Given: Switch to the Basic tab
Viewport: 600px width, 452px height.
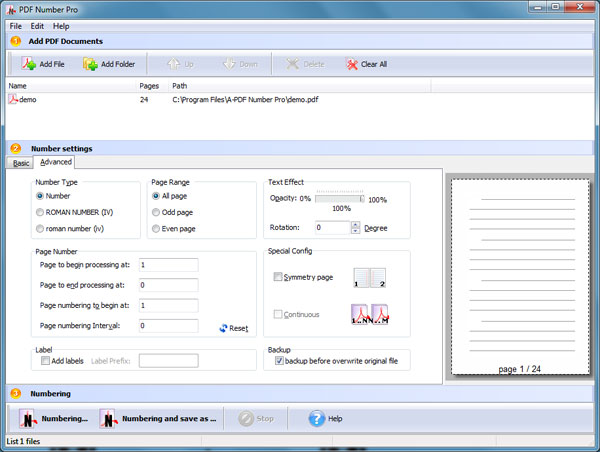Looking at the screenshot, I should [21, 163].
